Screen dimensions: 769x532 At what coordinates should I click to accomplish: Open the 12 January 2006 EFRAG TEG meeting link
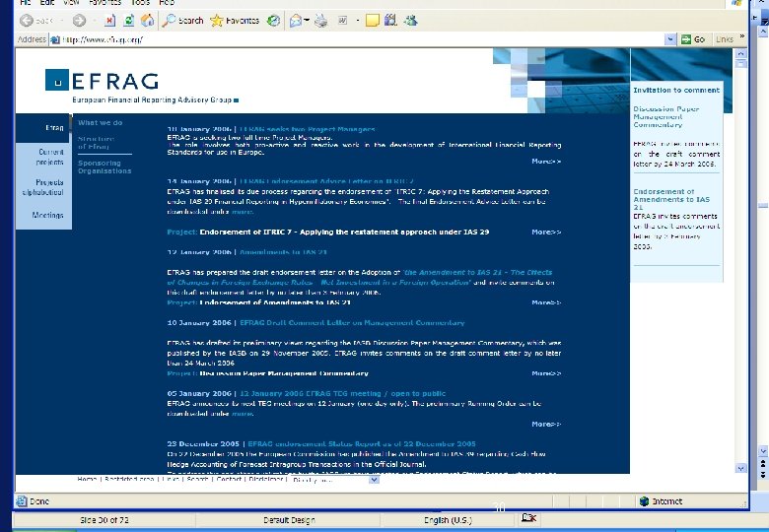pyautogui.click(x=343, y=393)
